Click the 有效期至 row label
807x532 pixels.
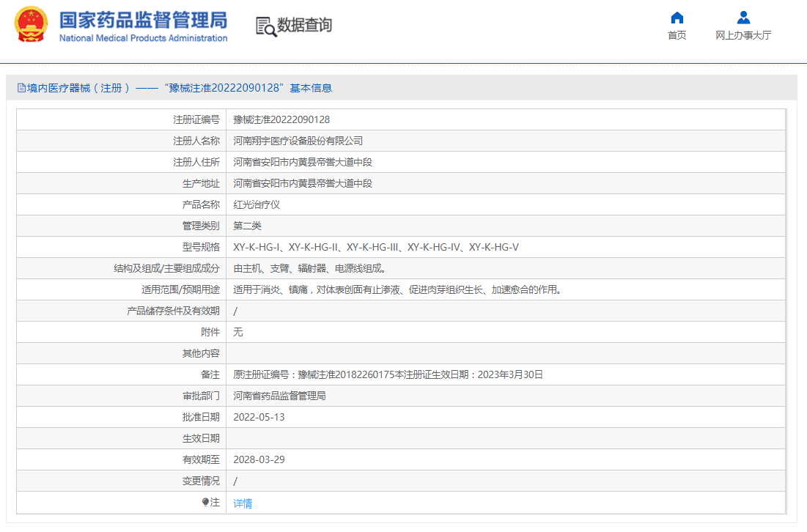click(201, 459)
